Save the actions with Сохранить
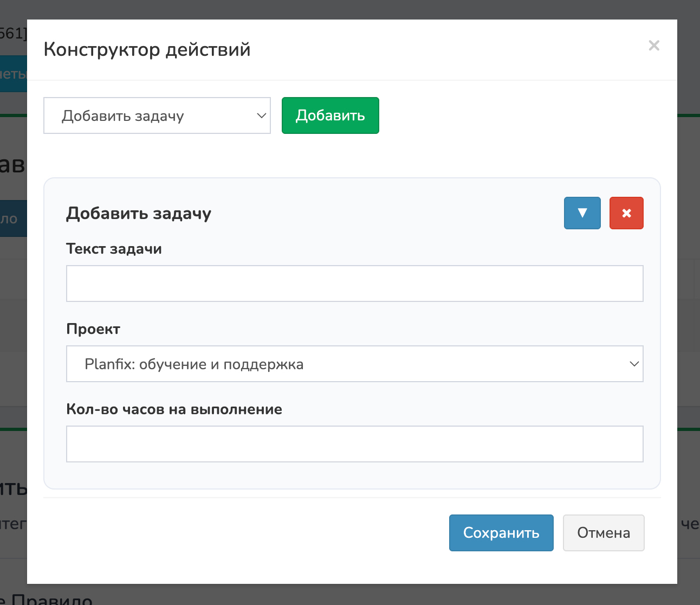 (501, 533)
